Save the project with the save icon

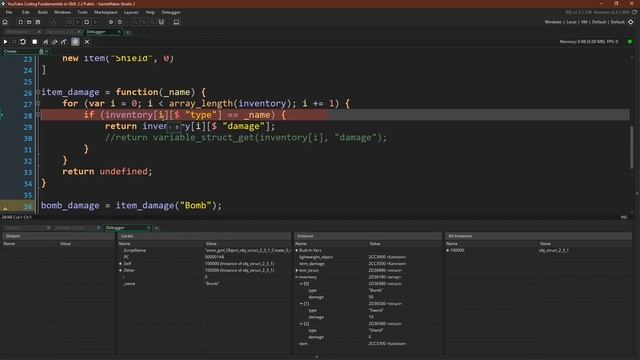tap(38, 22)
